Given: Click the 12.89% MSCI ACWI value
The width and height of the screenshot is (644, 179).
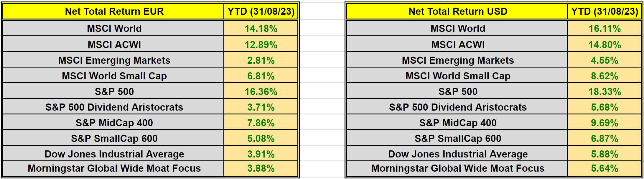Looking at the screenshot, I should pos(261,45).
